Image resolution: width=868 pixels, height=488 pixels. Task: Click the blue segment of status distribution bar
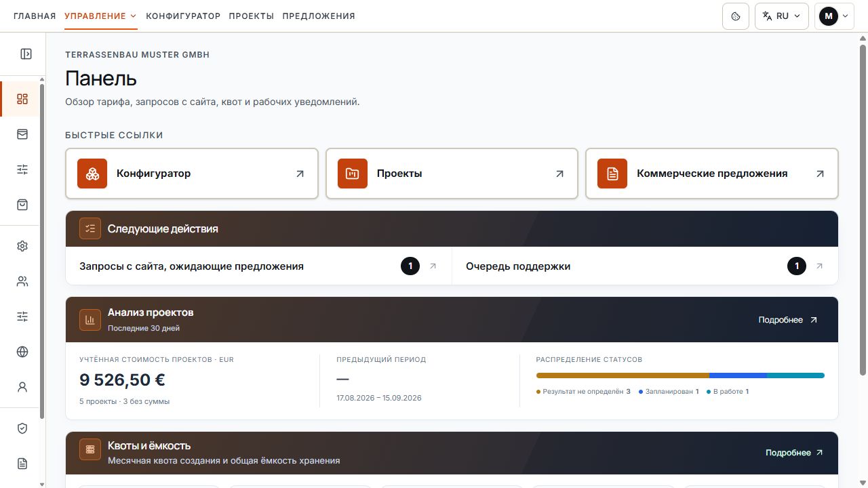click(x=738, y=375)
